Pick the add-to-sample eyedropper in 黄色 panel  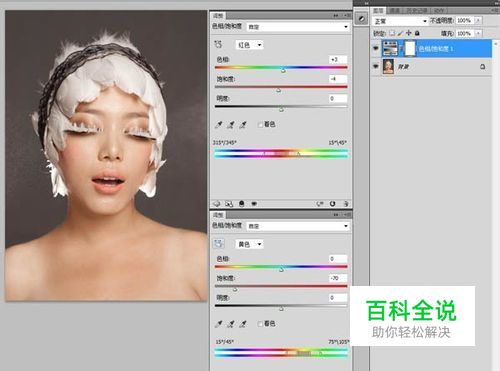231,324
